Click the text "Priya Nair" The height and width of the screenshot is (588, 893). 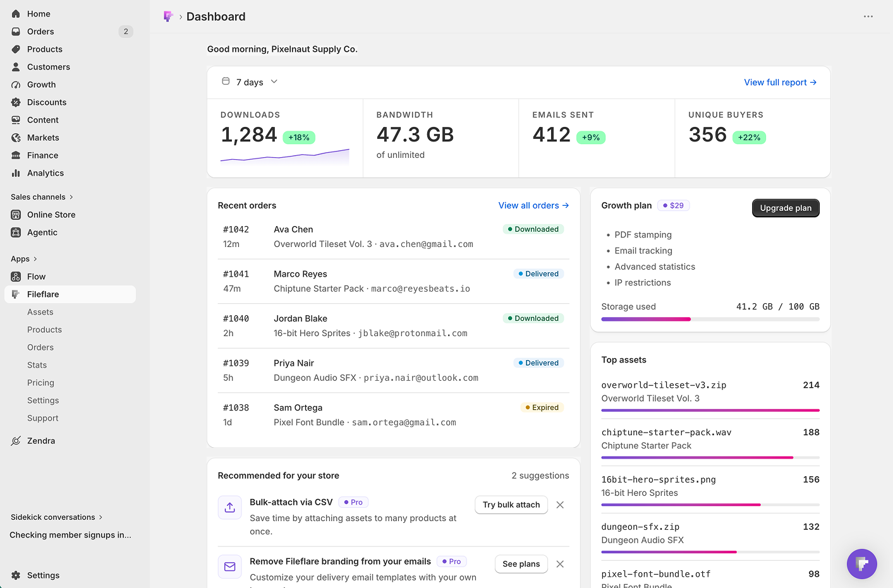click(294, 363)
